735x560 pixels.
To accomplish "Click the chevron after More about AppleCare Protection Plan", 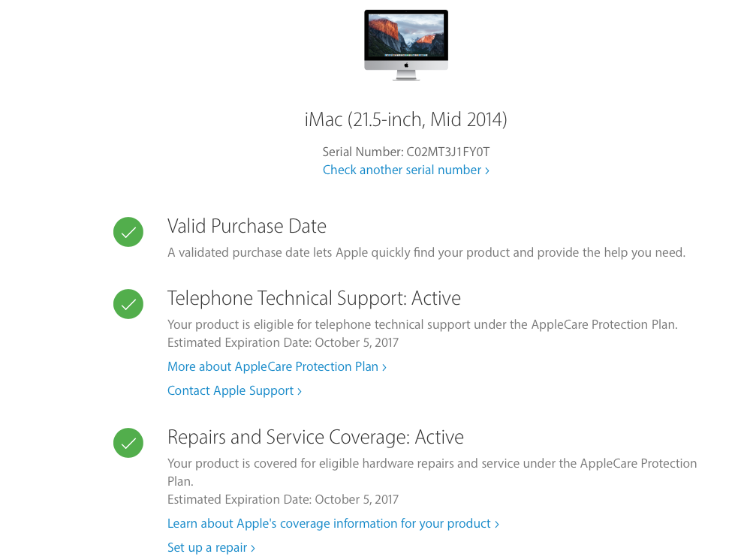I will point(384,367).
